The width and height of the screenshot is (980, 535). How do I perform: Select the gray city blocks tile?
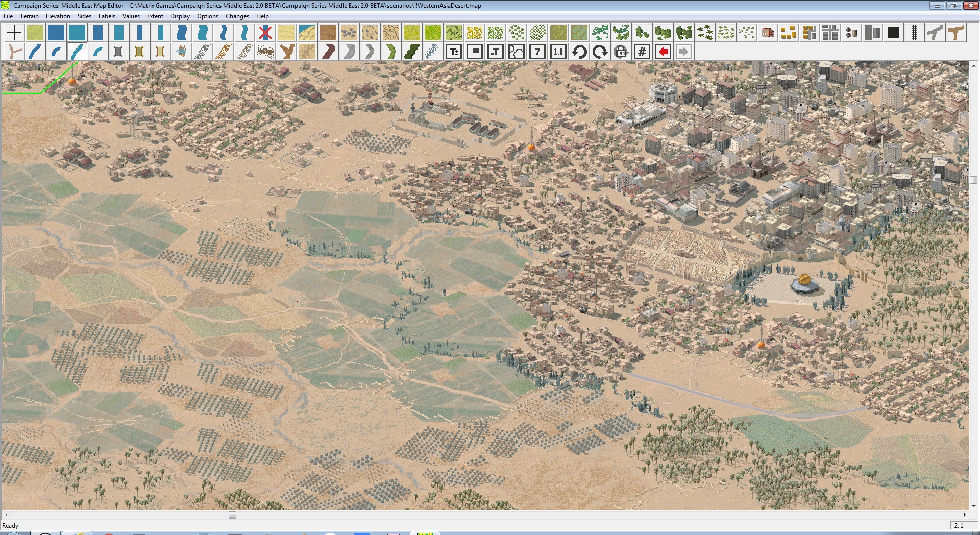pyautogui.click(x=830, y=33)
